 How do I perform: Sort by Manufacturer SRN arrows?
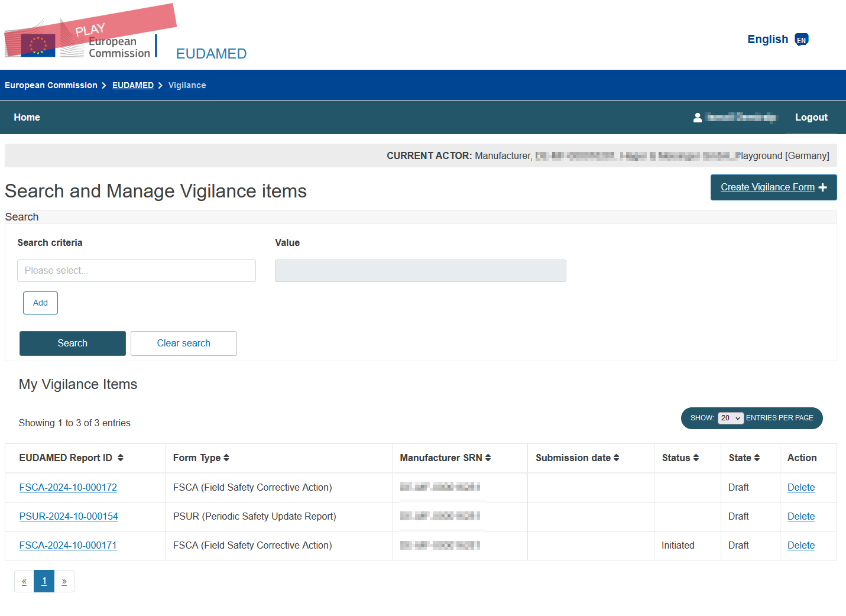(x=488, y=458)
